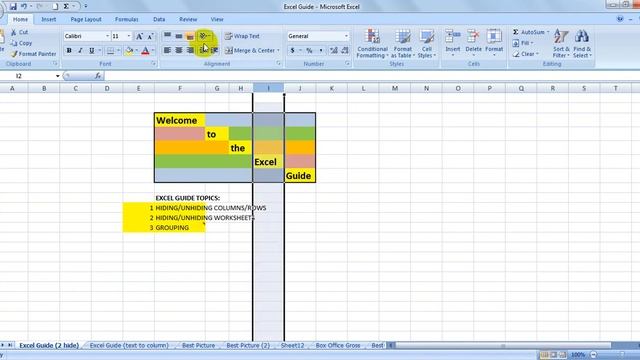This screenshot has height=360, width=640.
Task: Toggle Underline formatting
Action: click(91, 51)
